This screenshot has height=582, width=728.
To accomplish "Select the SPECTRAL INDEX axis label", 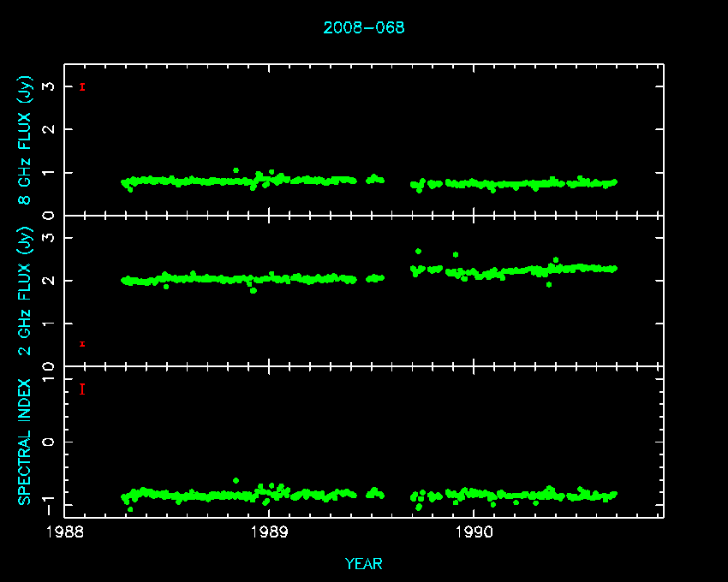I will pos(27,441).
